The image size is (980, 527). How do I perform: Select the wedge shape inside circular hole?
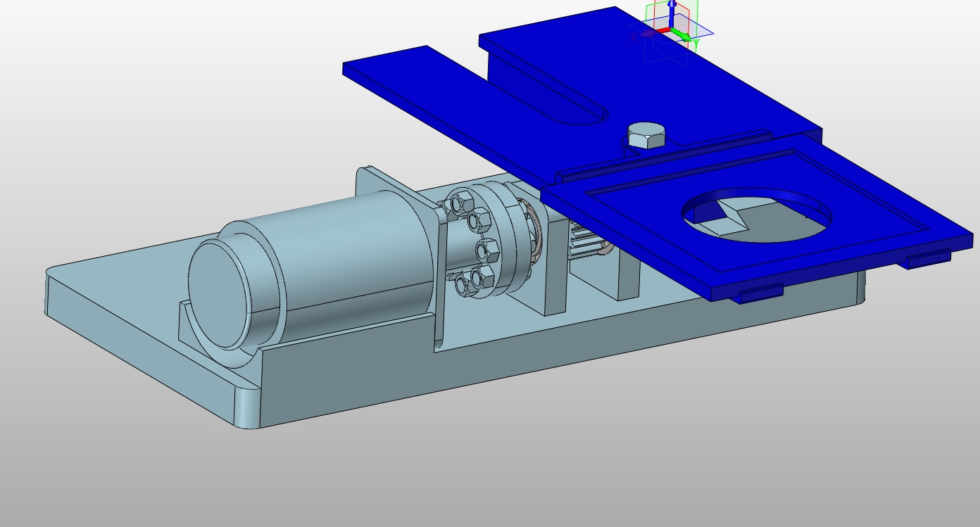pyautogui.click(x=724, y=218)
